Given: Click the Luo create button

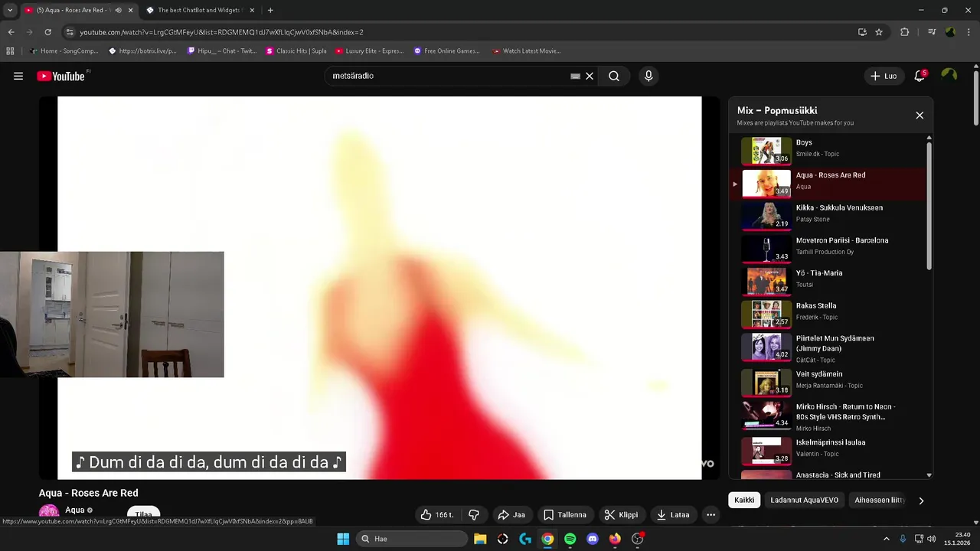Looking at the screenshot, I should [x=884, y=76].
